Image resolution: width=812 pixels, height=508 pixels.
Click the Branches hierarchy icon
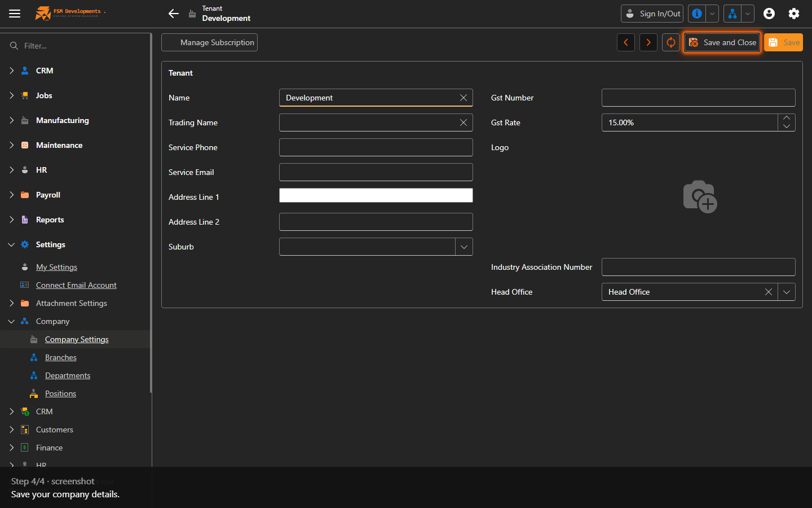[34, 357]
